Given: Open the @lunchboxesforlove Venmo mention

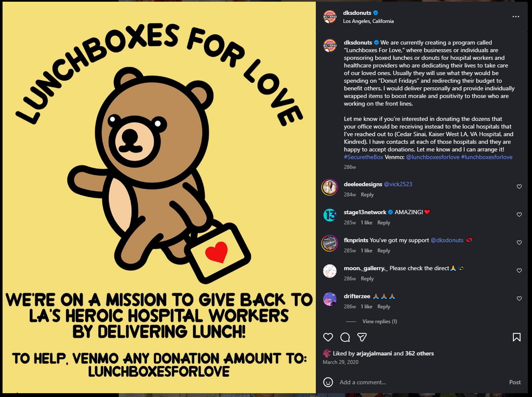Looking at the screenshot, I should (x=432, y=157).
